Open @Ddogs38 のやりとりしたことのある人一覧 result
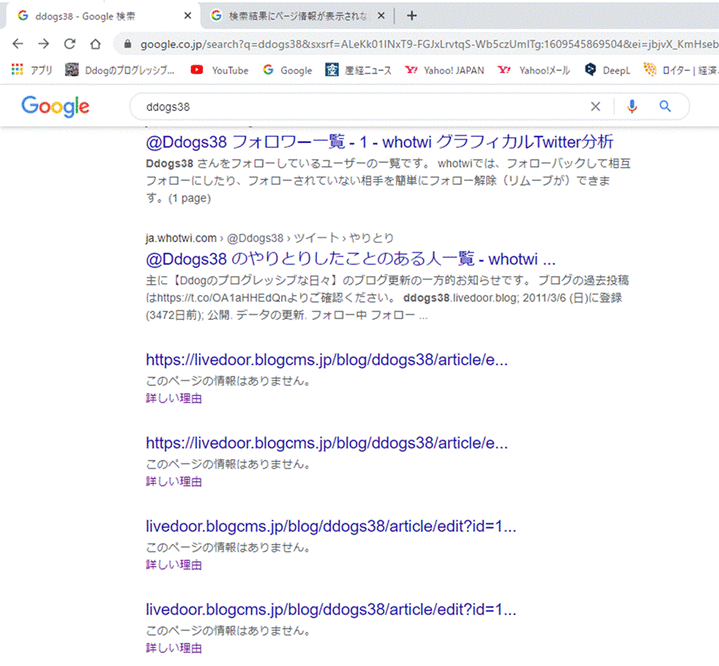 tap(350, 260)
